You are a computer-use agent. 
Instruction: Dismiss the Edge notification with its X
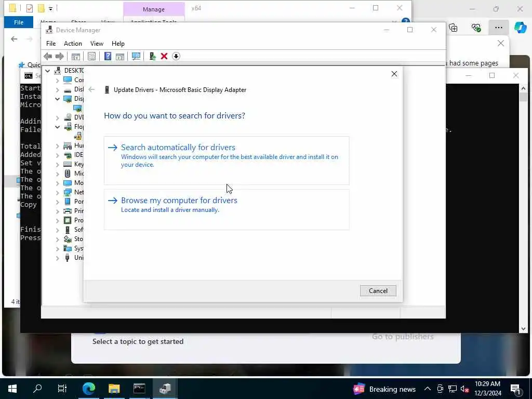[x=501, y=43]
